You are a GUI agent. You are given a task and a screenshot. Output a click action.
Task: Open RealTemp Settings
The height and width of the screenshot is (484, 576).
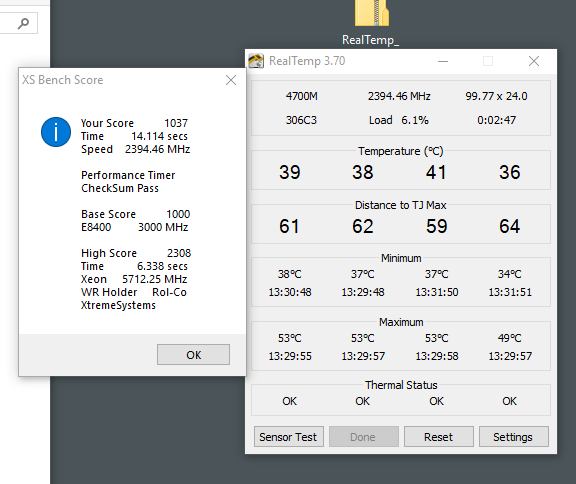(x=513, y=437)
